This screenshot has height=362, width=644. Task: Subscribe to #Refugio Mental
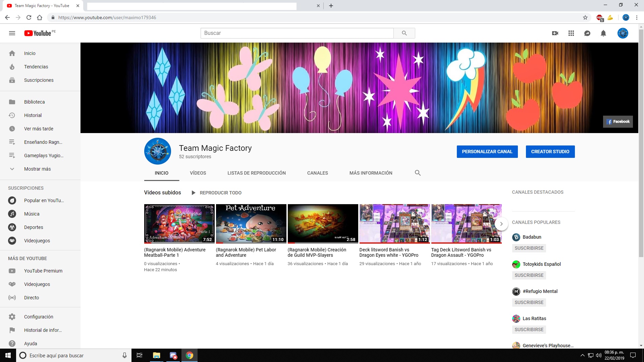[529, 302]
